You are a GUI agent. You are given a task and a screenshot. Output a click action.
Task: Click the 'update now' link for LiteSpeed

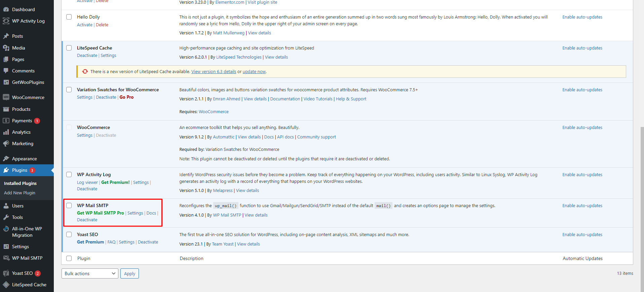[254, 72]
